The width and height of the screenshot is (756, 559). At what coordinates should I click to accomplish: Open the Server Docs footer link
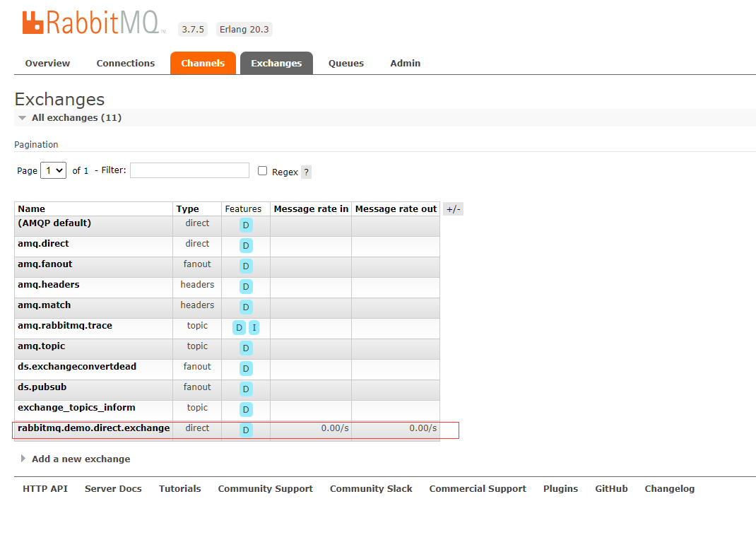[113, 488]
